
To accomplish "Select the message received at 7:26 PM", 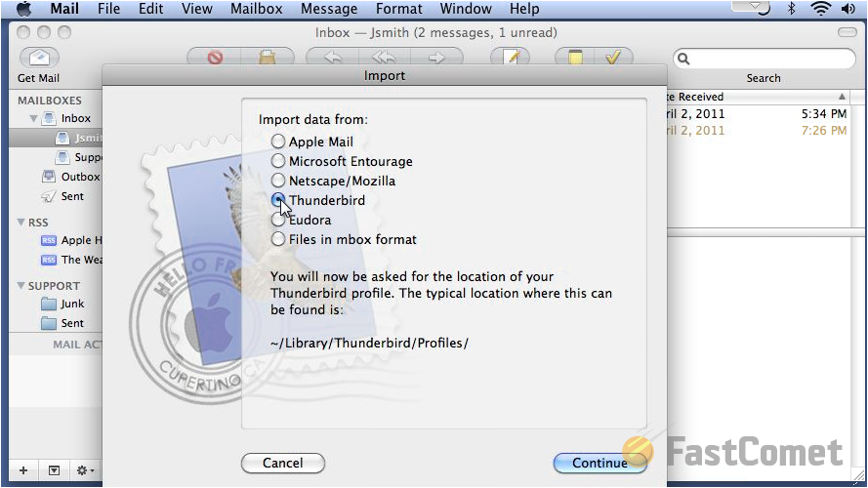I will (x=757, y=131).
